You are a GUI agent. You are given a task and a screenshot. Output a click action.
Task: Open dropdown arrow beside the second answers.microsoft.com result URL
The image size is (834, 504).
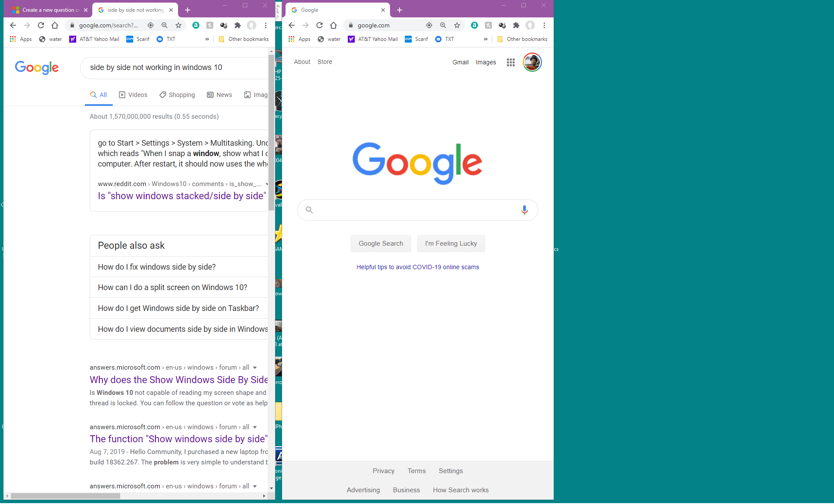tap(255, 427)
